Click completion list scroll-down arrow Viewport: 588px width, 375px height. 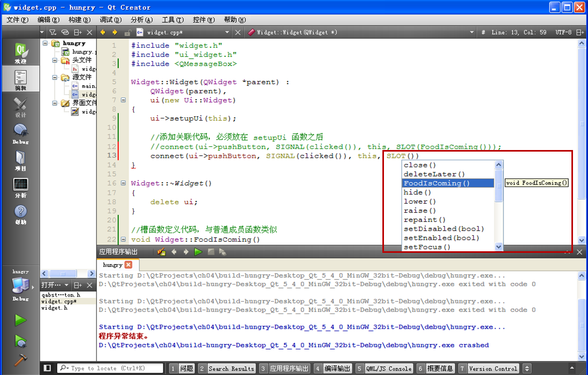click(499, 246)
